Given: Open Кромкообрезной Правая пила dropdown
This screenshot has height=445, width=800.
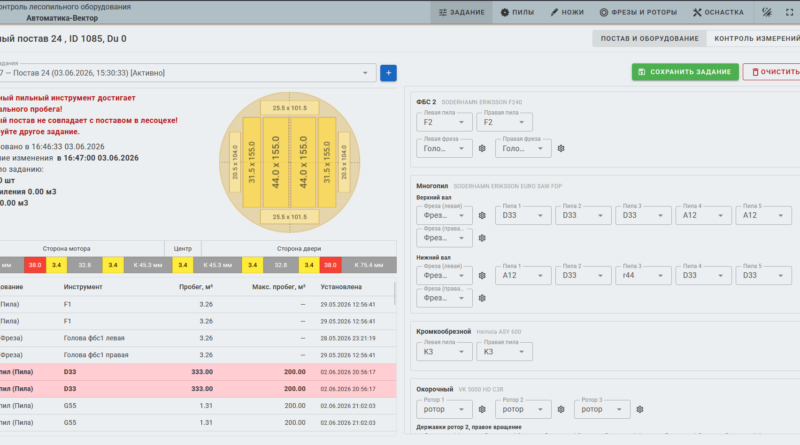Looking at the screenshot, I should (x=504, y=352).
